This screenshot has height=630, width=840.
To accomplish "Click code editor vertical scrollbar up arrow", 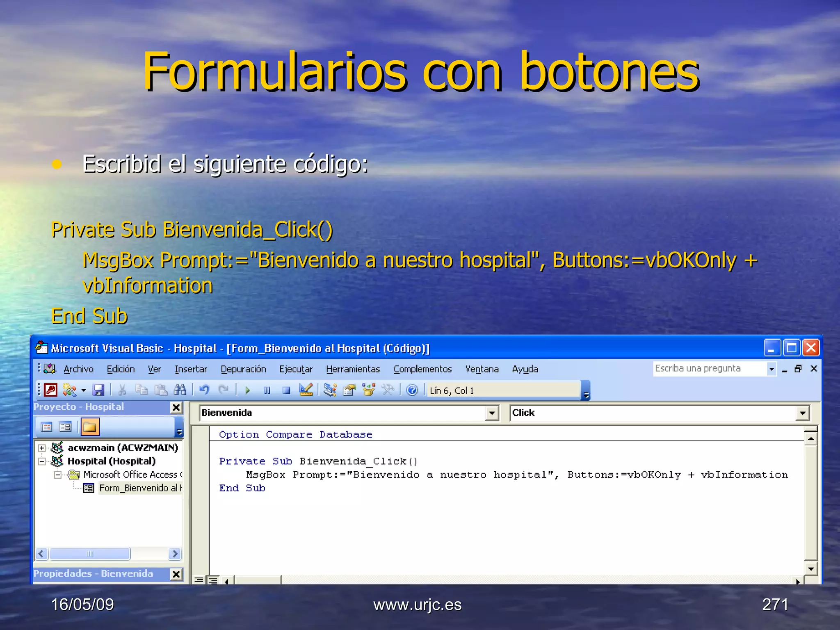I will (x=810, y=439).
